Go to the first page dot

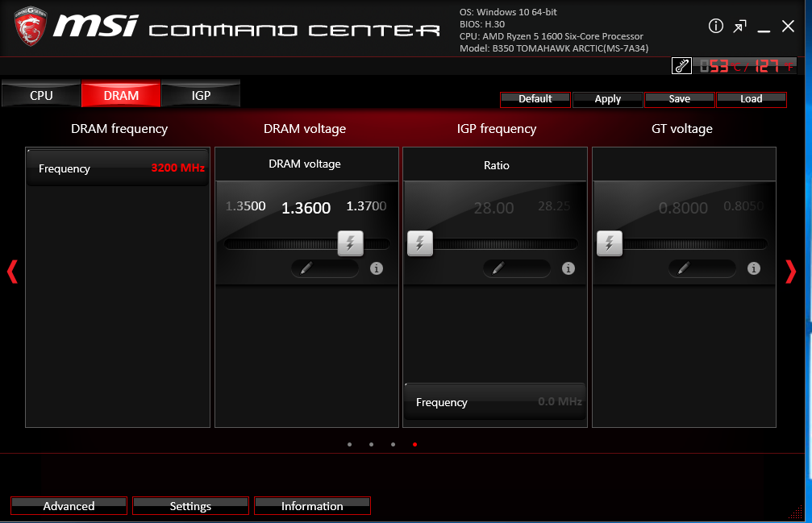tap(349, 444)
